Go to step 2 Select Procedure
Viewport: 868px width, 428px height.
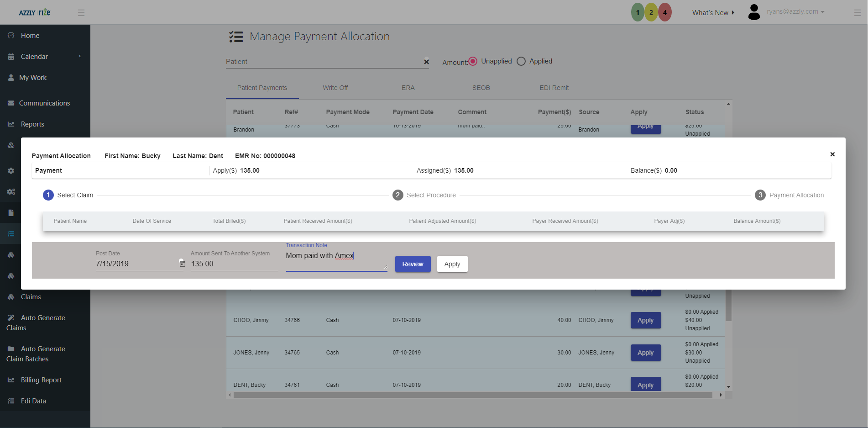(x=398, y=195)
